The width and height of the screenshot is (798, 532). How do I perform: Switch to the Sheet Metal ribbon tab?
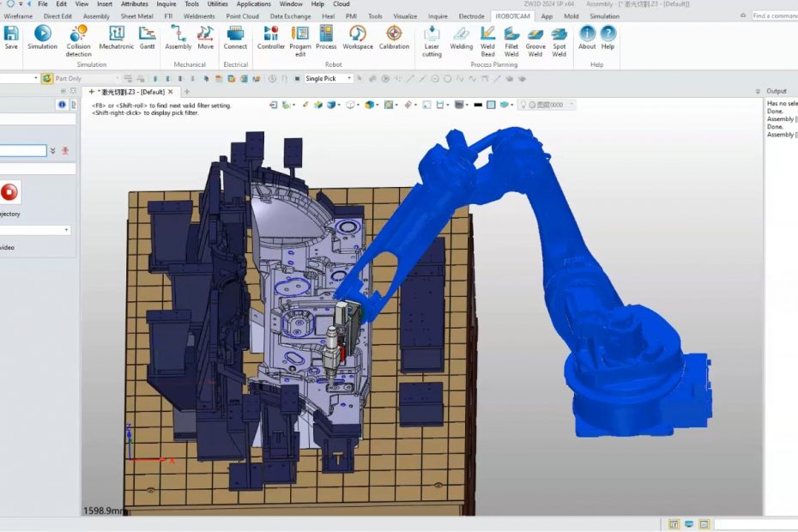(x=136, y=16)
